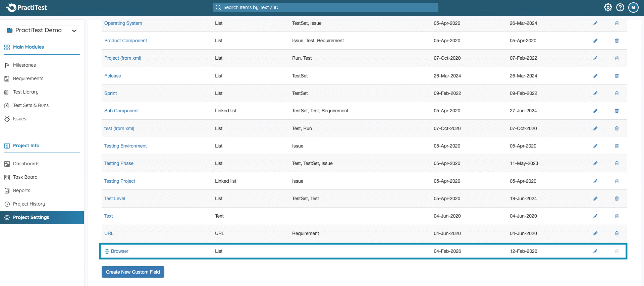Go to Reports section
Screen dimensions: 644x286
click(x=21, y=190)
